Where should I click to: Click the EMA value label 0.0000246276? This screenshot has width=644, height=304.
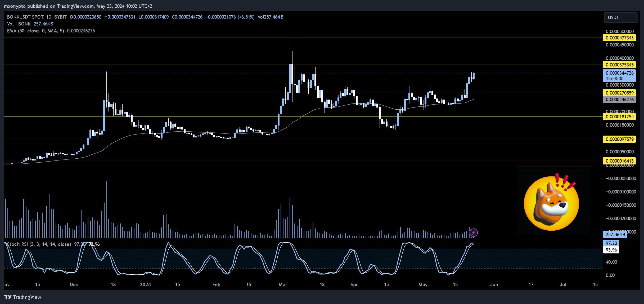point(619,100)
